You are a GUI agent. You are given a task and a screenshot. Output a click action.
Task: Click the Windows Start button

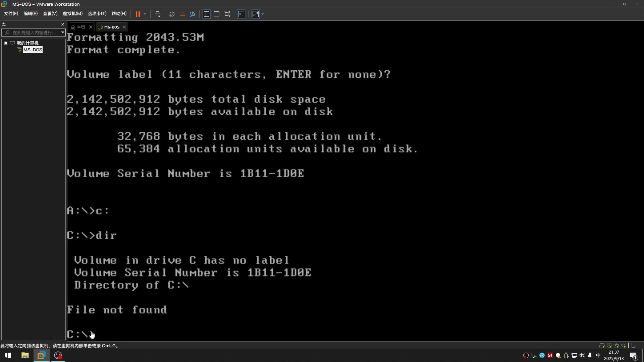(7, 355)
